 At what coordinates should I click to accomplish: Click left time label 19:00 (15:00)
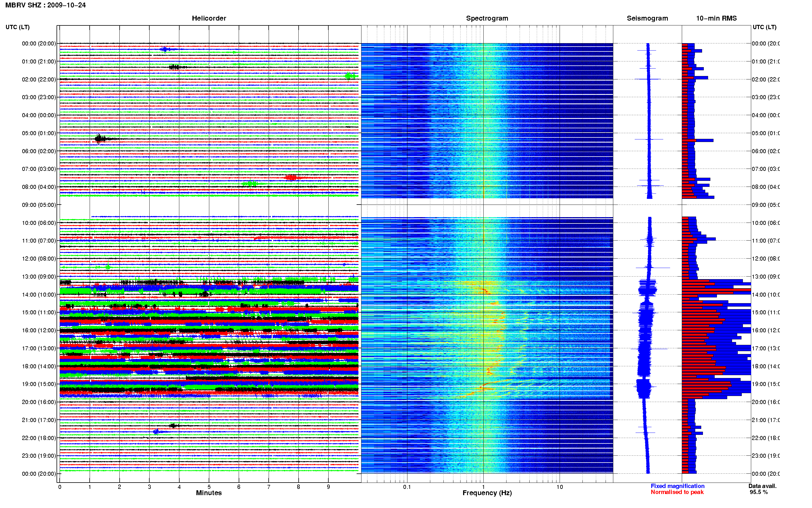[39, 384]
